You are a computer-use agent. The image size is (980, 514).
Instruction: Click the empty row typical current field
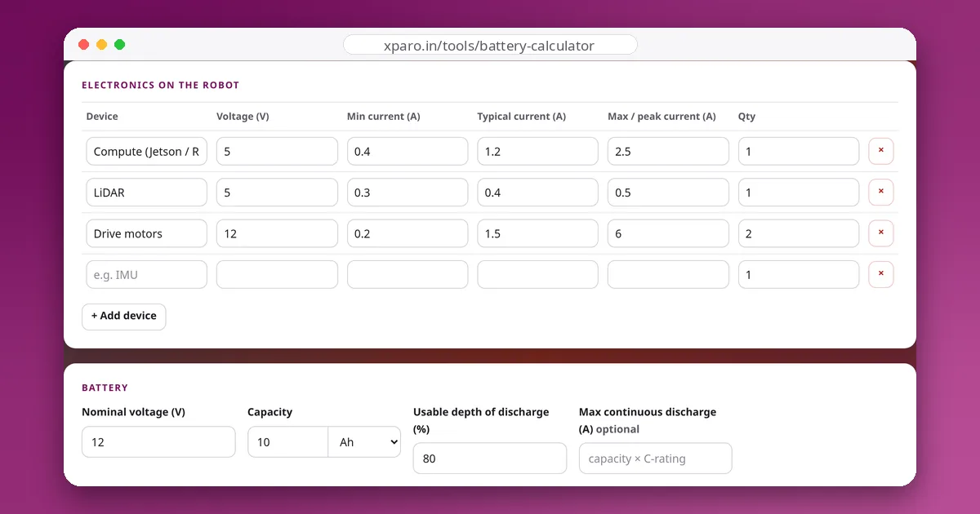tap(537, 274)
